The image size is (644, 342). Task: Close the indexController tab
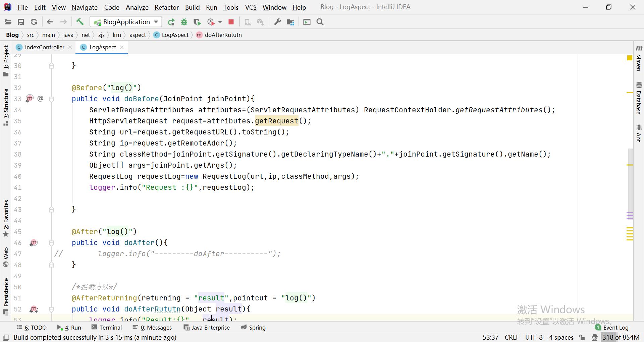(70, 47)
